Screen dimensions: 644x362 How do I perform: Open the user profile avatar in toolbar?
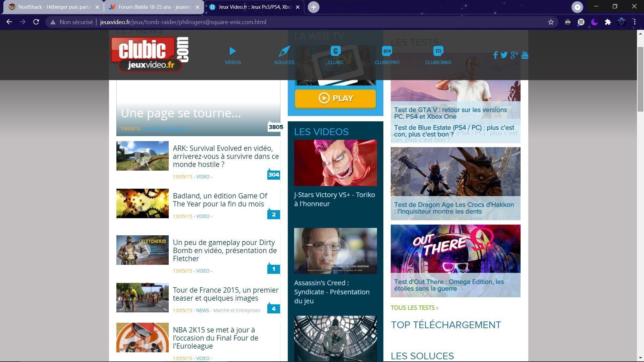pyautogui.click(x=621, y=22)
